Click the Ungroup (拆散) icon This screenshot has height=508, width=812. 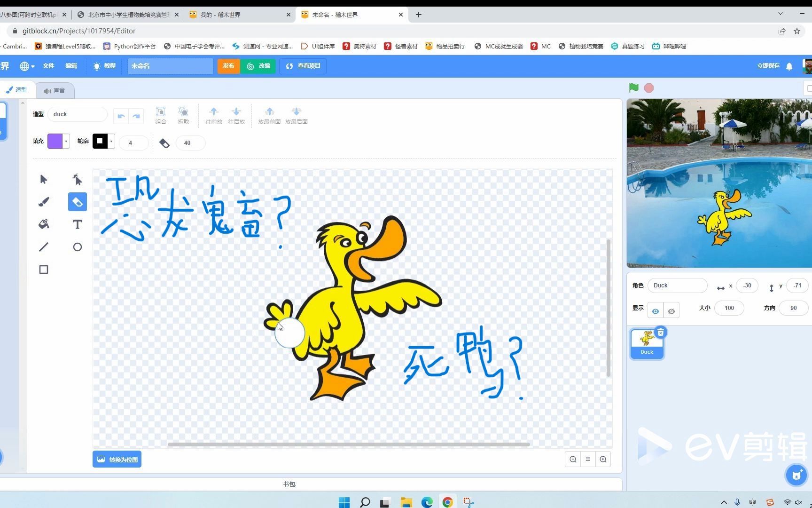pos(183,115)
